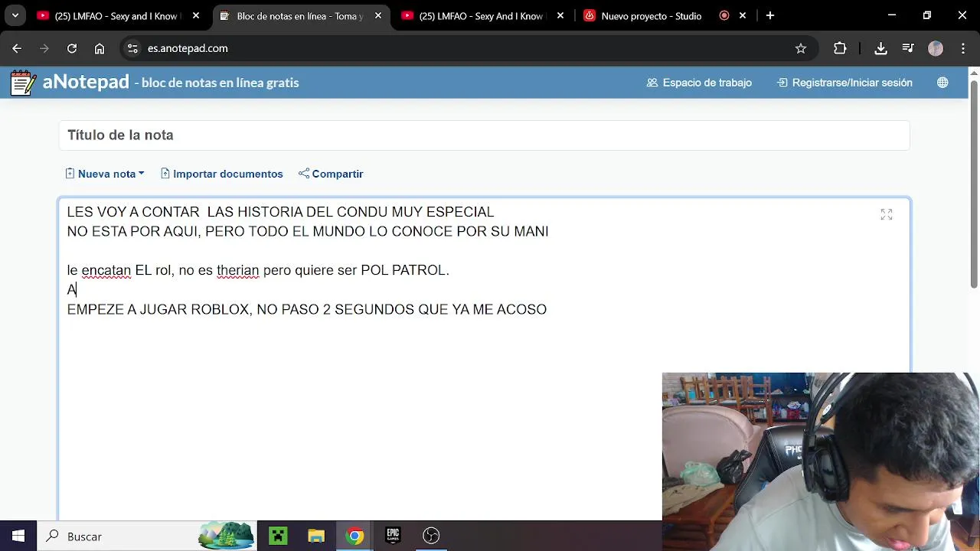Open the media controls button

[x=908, y=48]
